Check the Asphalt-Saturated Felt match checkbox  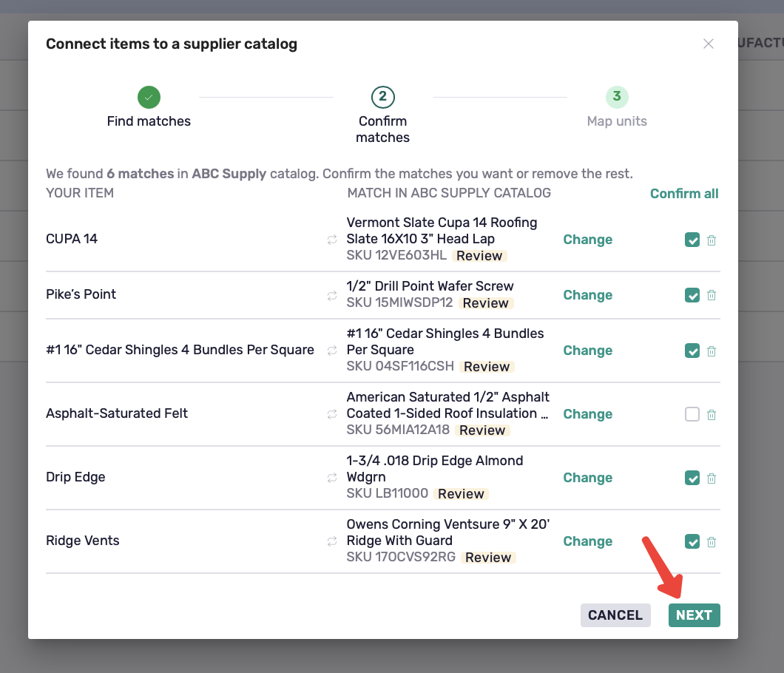tap(692, 414)
